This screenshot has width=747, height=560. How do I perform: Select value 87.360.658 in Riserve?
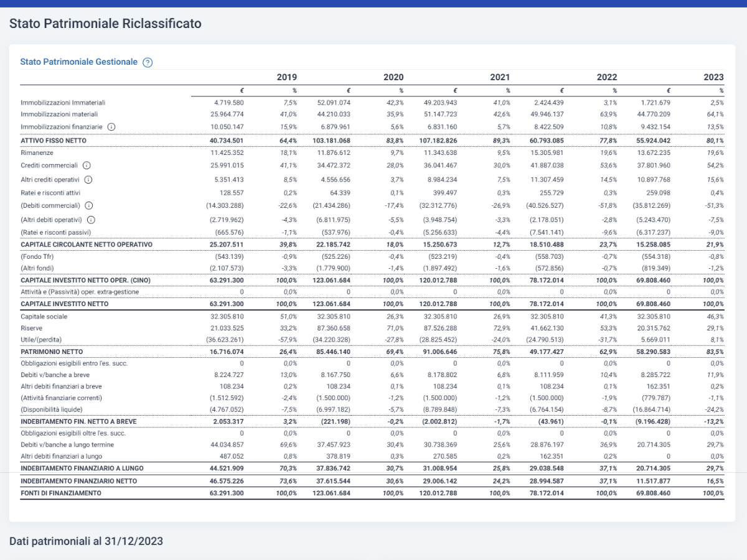click(334, 327)
